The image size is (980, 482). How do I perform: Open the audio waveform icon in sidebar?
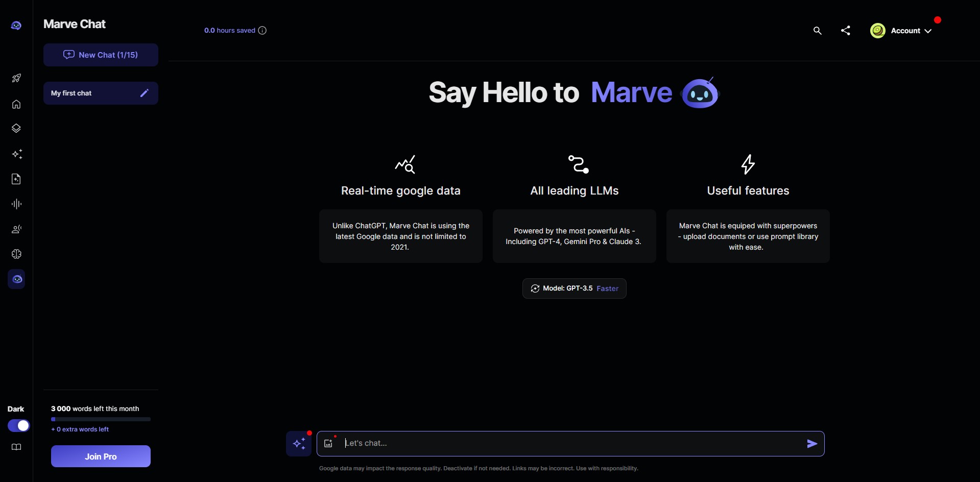point(16,204)
